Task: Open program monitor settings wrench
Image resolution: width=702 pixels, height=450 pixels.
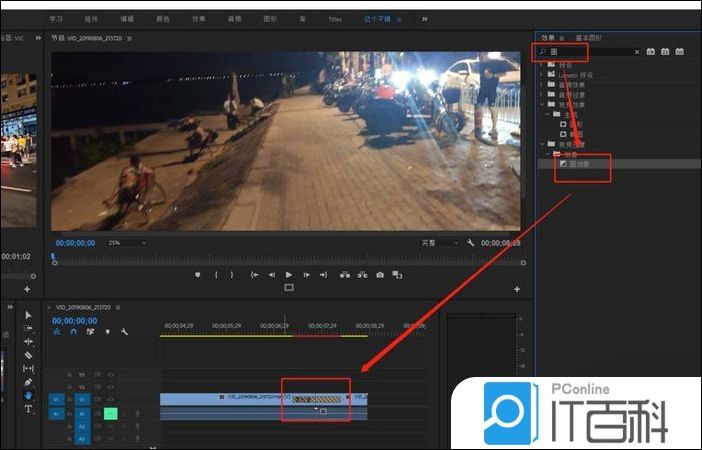Action: (x=470, y=243)
